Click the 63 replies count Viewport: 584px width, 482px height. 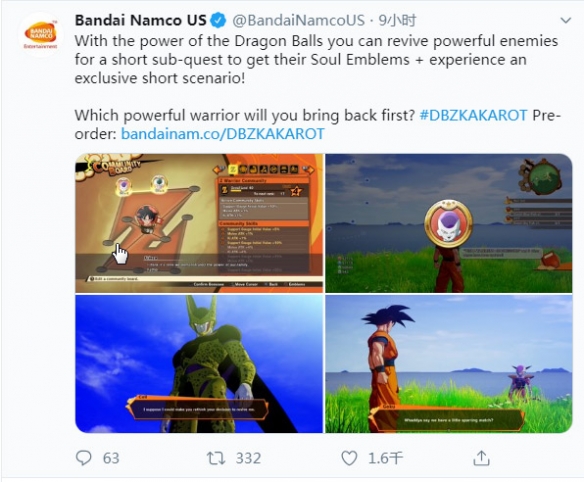(111, 458)
